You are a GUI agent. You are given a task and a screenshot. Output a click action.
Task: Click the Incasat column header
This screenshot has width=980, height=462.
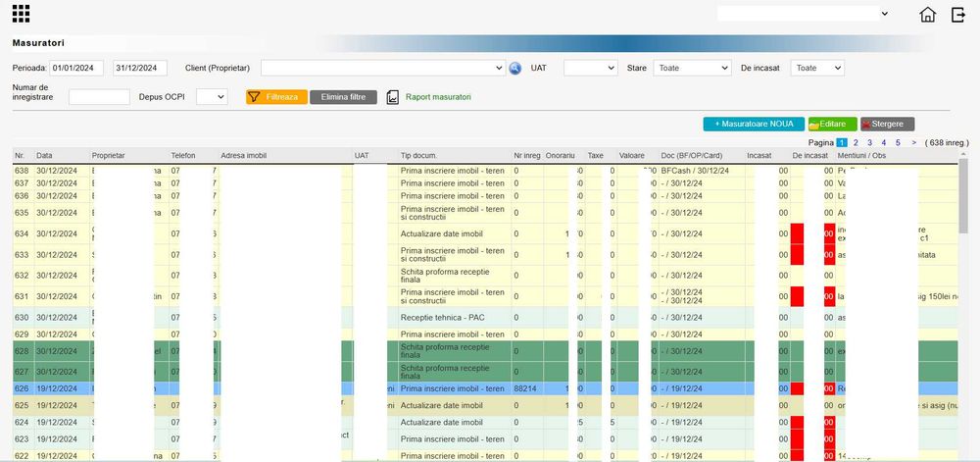tap(767, 155)
